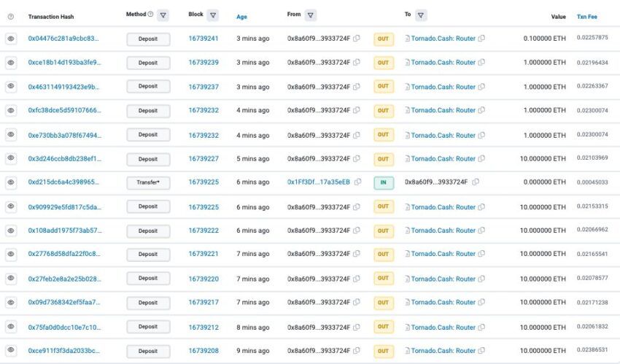Open the Block column filter

click(x=213, y=15)
